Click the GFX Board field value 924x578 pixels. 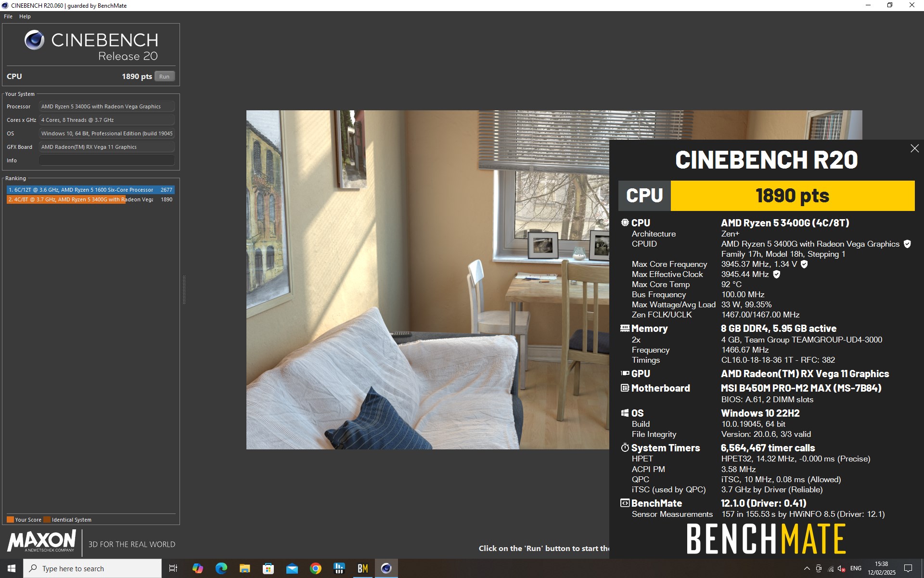point(106,147)
